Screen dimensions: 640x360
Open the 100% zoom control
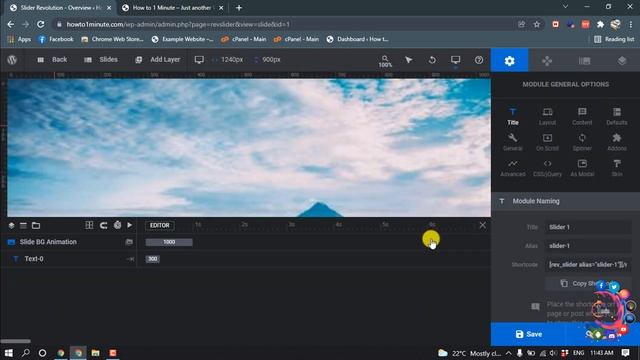pos(385,61)
